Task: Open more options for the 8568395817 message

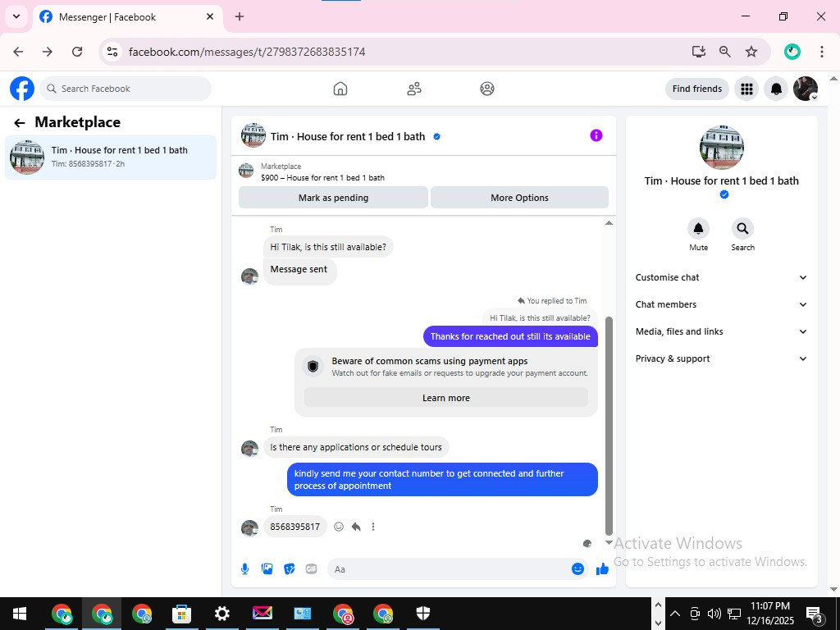Action: click(373, 527)
